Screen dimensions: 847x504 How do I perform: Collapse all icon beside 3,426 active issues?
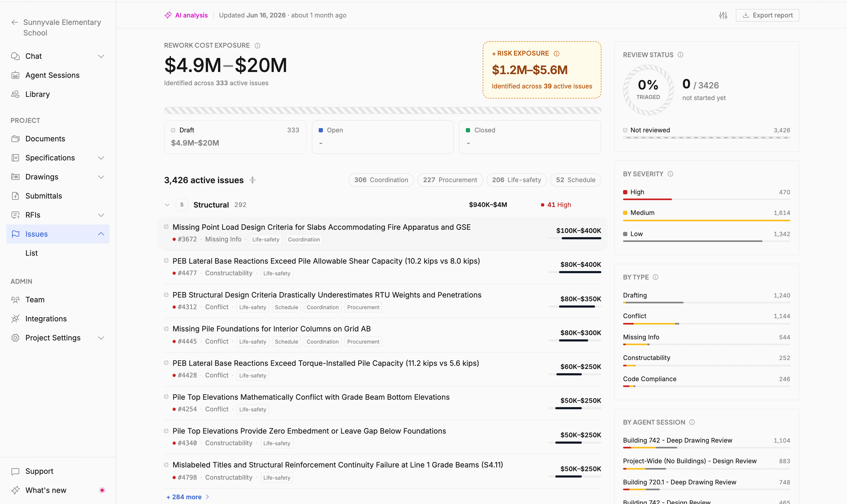pos(252,180)
